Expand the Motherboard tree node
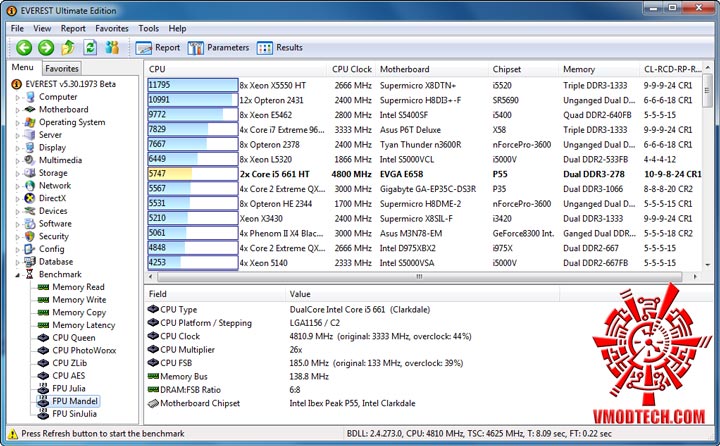The image size is (720, 446). click(18, 110)
